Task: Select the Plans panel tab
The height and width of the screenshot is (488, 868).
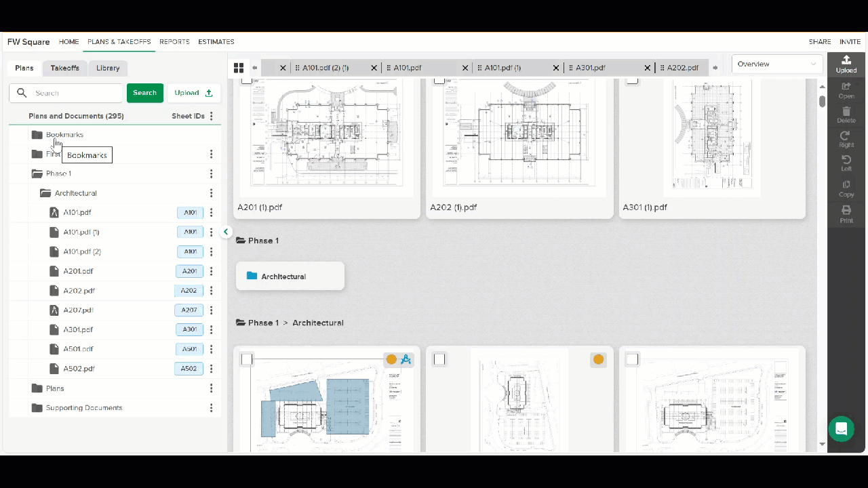Action: tap(24, 68)
